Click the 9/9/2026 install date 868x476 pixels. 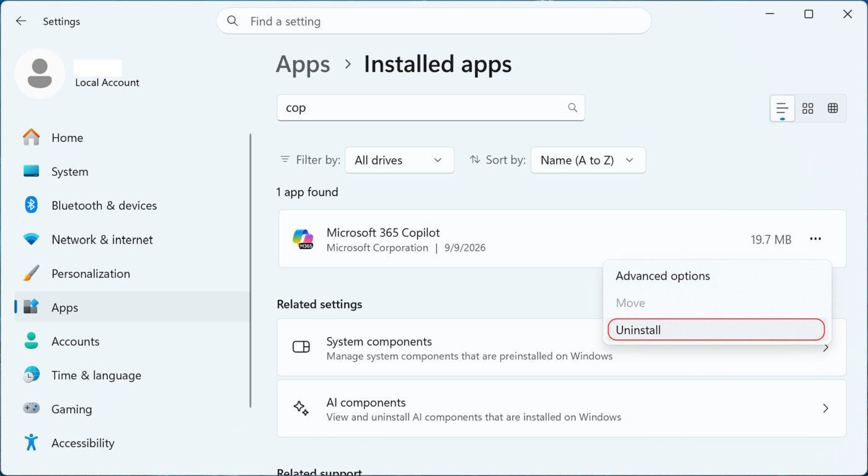tap(465, 248)
